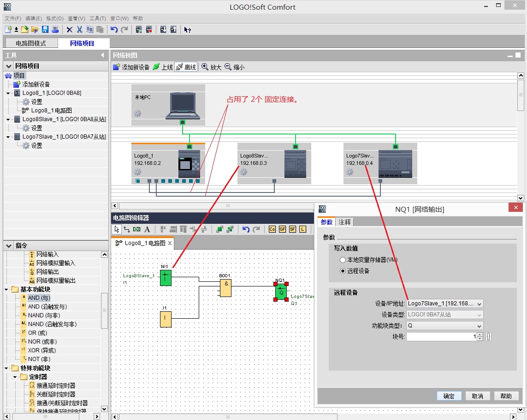Image resolution: width=527 pixels, height=420 pixels.
Task: Click the 块号 input field
Action: 442,337
